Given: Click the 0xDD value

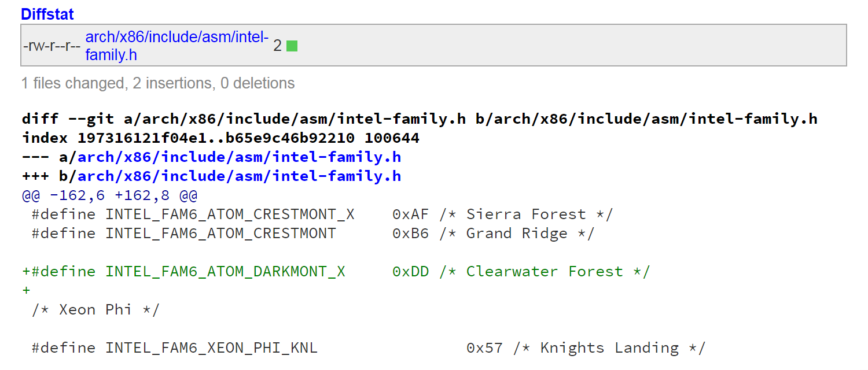Looking at the screenshot, I should 410,272.
